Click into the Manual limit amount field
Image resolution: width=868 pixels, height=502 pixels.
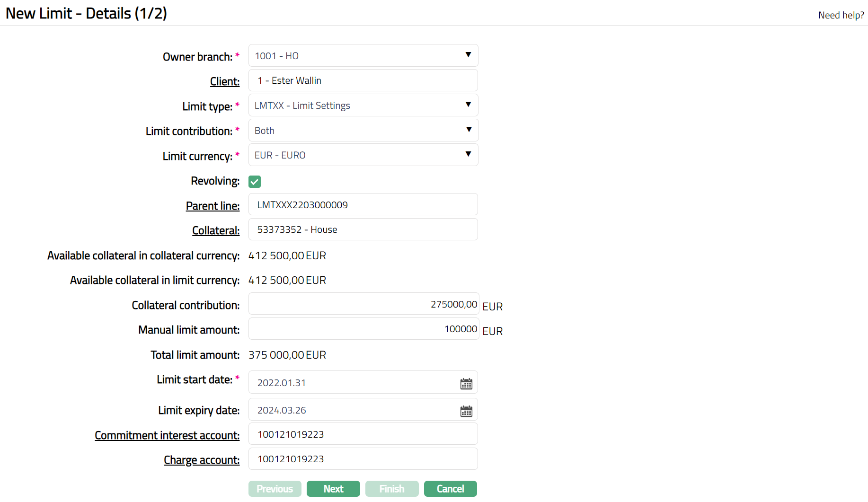pos(363,329)
